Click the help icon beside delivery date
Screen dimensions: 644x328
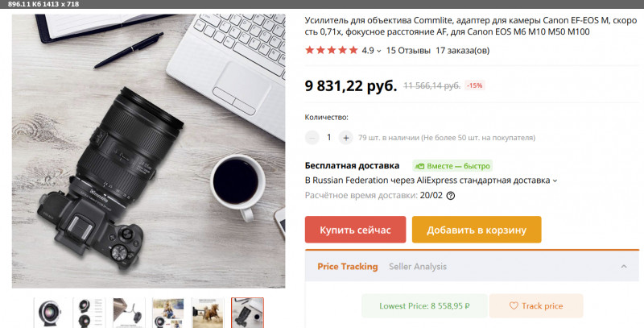click(451, 195)
